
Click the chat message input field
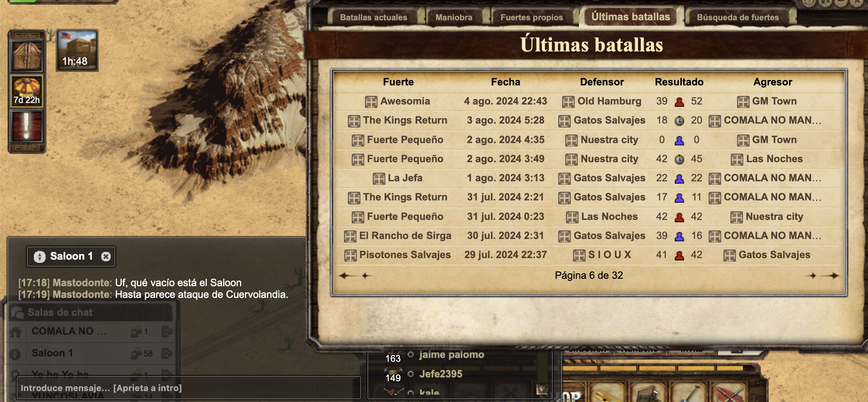pyautogui.click(x=189, y=388)
